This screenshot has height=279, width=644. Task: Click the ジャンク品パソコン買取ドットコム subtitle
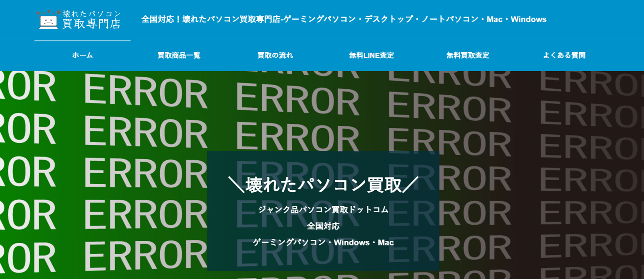[x=323, y=209]
